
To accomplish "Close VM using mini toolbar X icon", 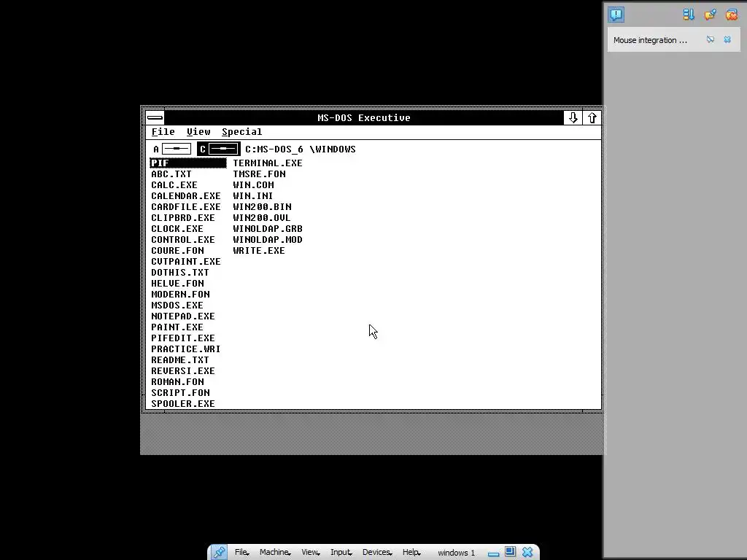I will click(x=527, y=552).
